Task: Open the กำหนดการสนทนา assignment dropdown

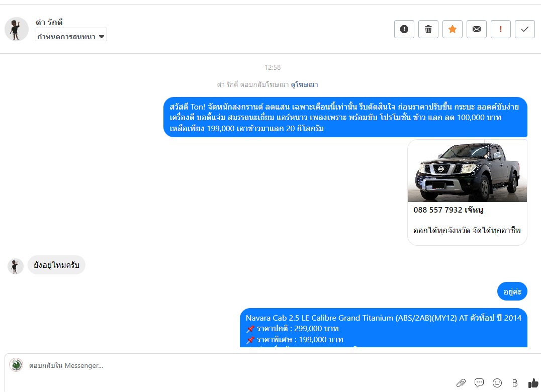Action: 71,35
